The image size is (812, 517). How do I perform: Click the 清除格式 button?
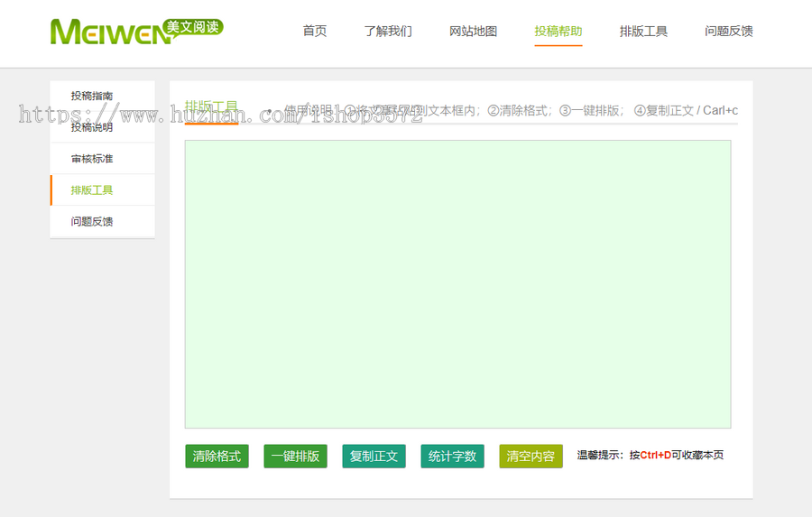(x=217, y=457)
